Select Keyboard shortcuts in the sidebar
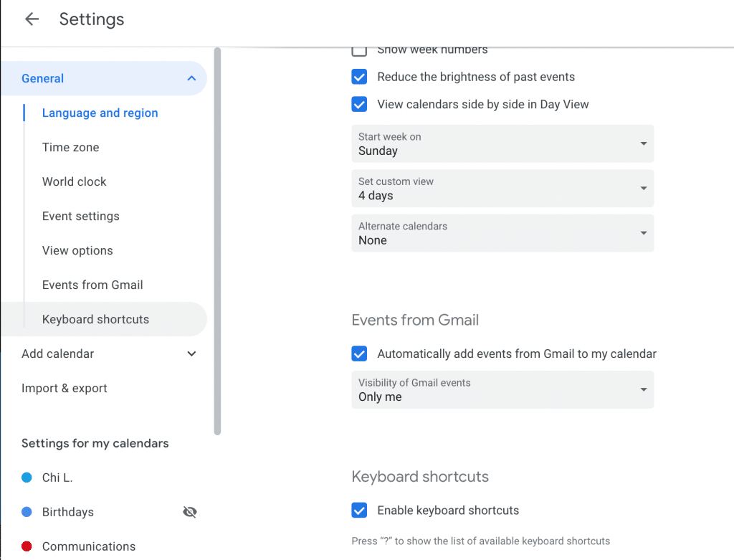 (95, 319)
